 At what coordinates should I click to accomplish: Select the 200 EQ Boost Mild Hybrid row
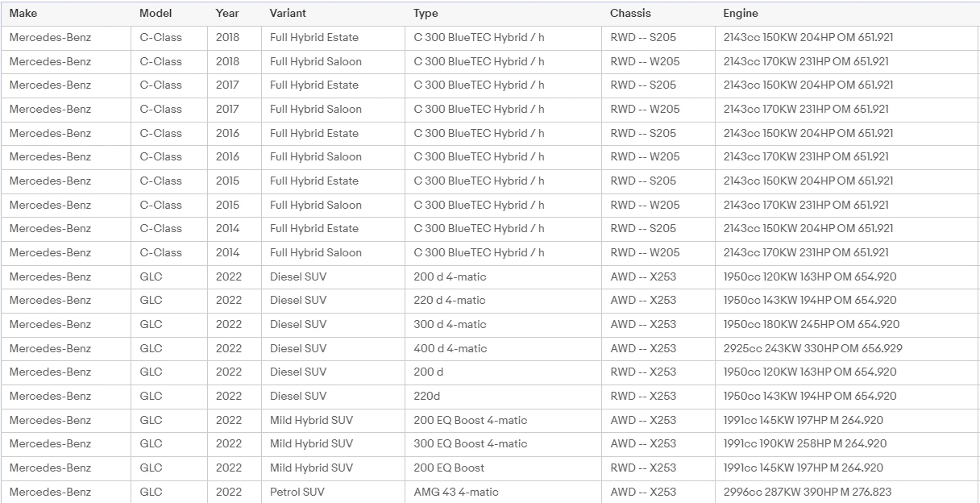pyautogui.click(x=322, y=468)
